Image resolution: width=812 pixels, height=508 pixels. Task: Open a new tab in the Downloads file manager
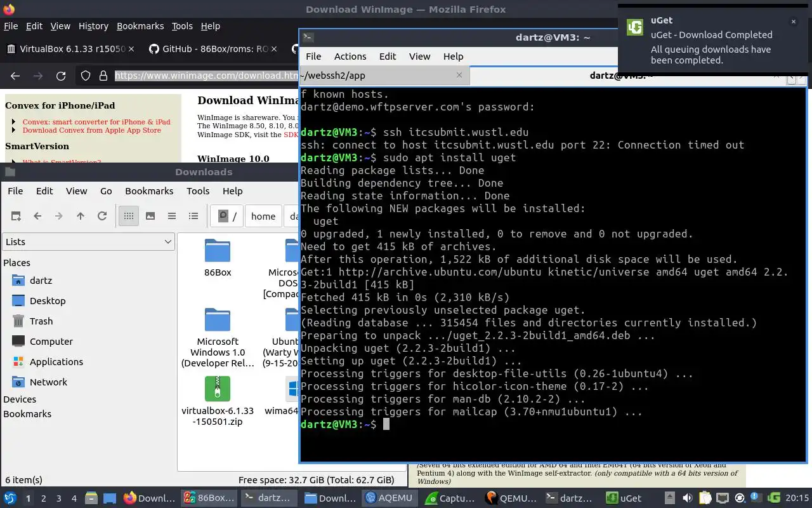[x=16, y=216]
